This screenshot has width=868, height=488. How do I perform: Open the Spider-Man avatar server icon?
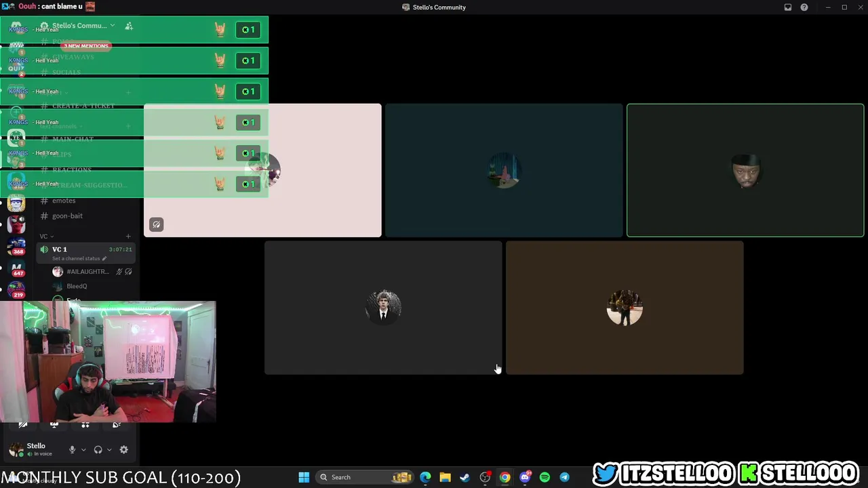16,224
